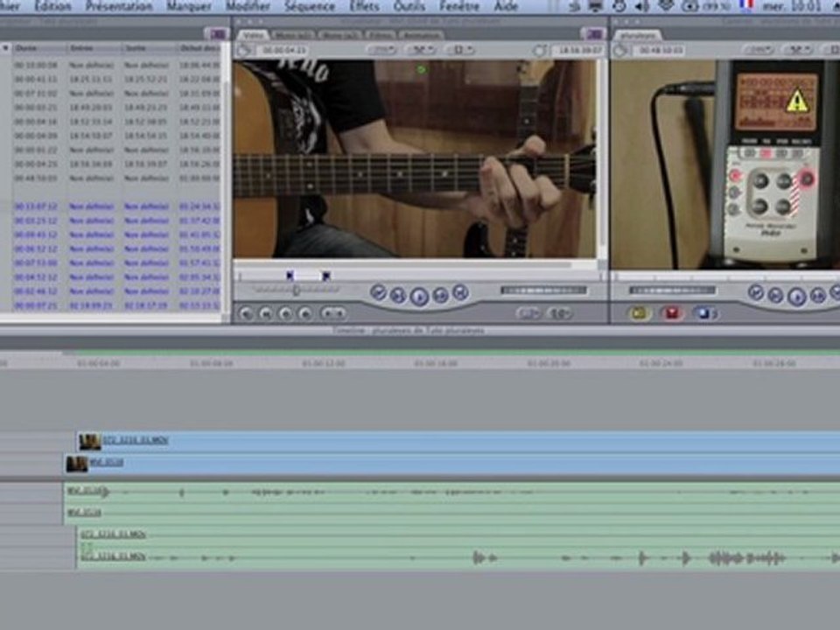Screen dimensions: 840x630
Task: Switch to the Mono (a1) tab
Action: [293, 35]
